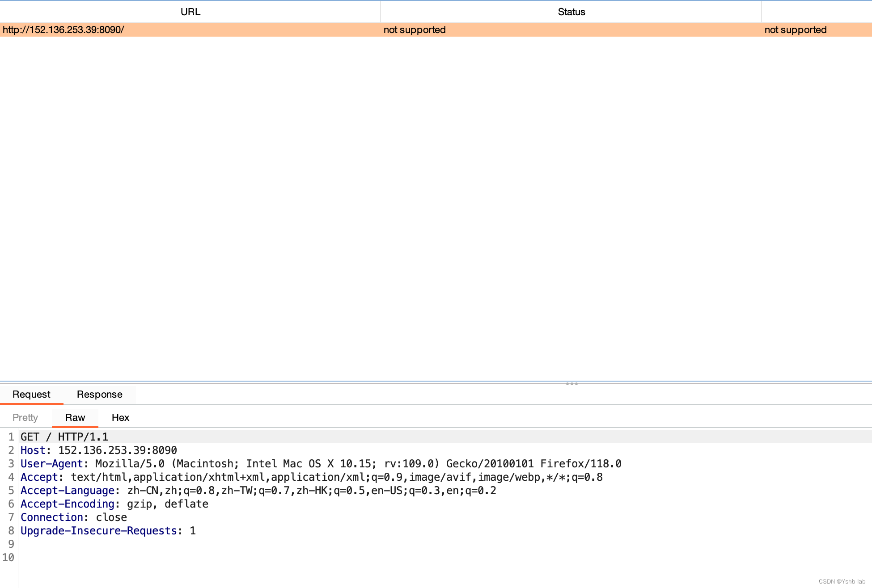Select the Raw view mode
This screenshot has width=872, height=588.
75,417
